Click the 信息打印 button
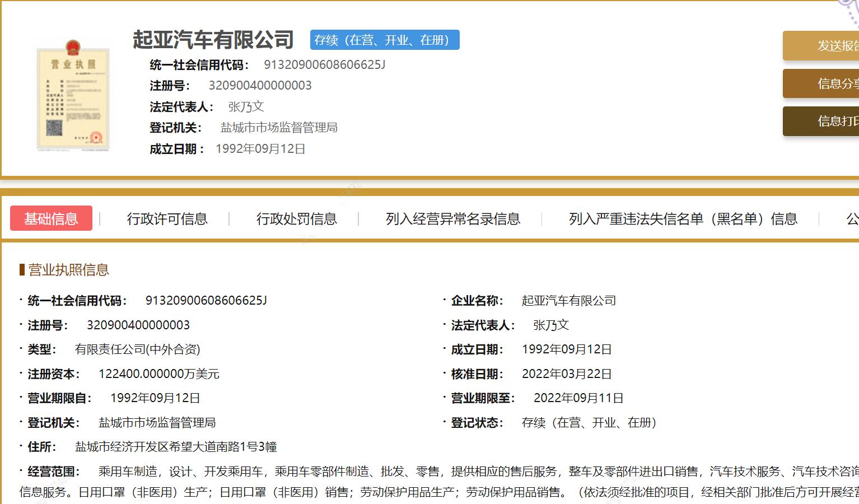Viewport: 859px width, 504px height. tap(821, 121)
